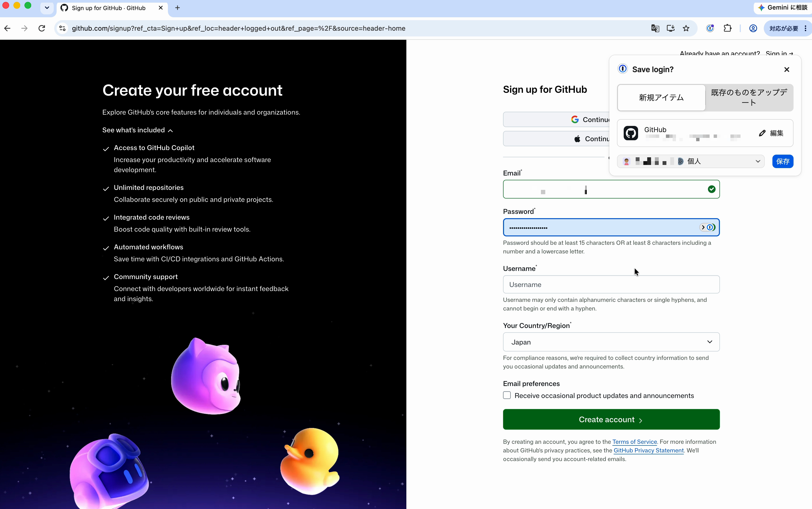Open the GitHub Privacy Statement link
The image size is (812, 509).
[648, 450]
